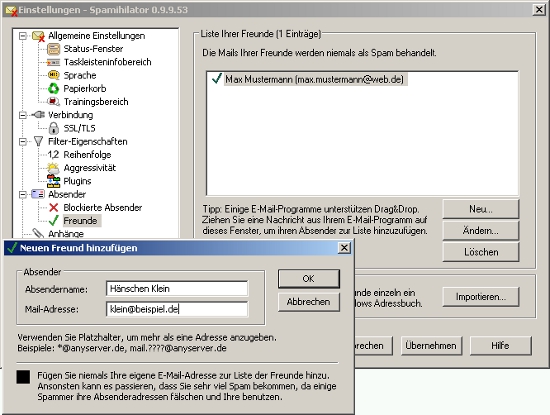Click the Mail-Adresse input field

pos(177,309)
